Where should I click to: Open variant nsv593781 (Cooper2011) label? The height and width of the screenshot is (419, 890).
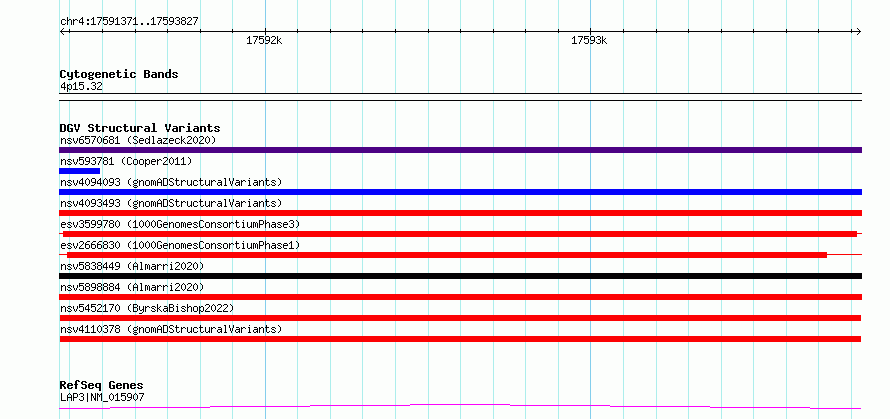[x=126, y=161]
